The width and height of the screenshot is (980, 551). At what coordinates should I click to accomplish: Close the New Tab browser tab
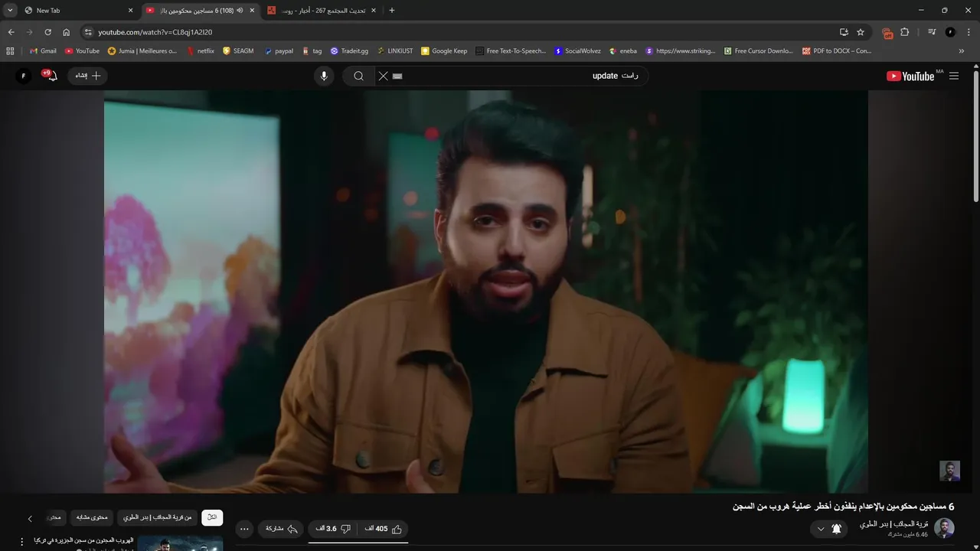point(130,11)
